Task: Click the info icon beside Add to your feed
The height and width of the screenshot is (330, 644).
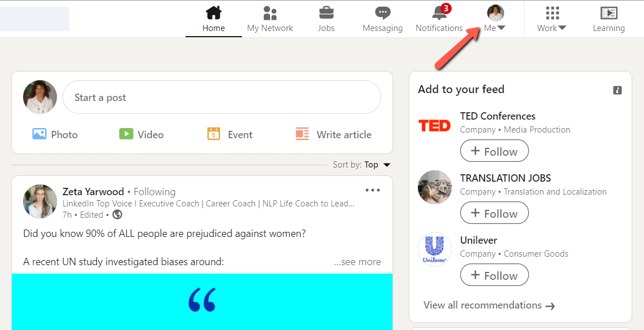Action: coord(617,90)
